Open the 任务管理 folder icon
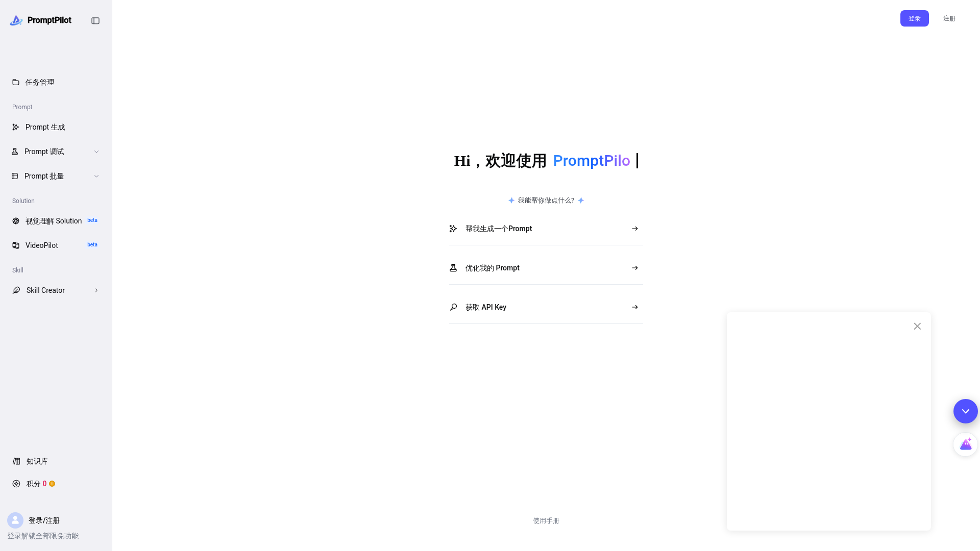Image resolution: width=980 pixels, height=551 pixels. 16,82
